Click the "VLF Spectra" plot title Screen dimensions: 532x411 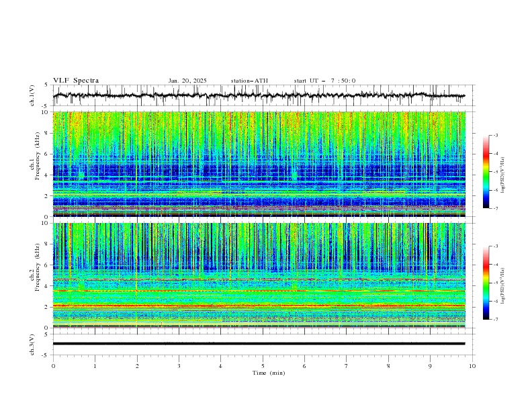pyautogui.click(x=76, y=81)
